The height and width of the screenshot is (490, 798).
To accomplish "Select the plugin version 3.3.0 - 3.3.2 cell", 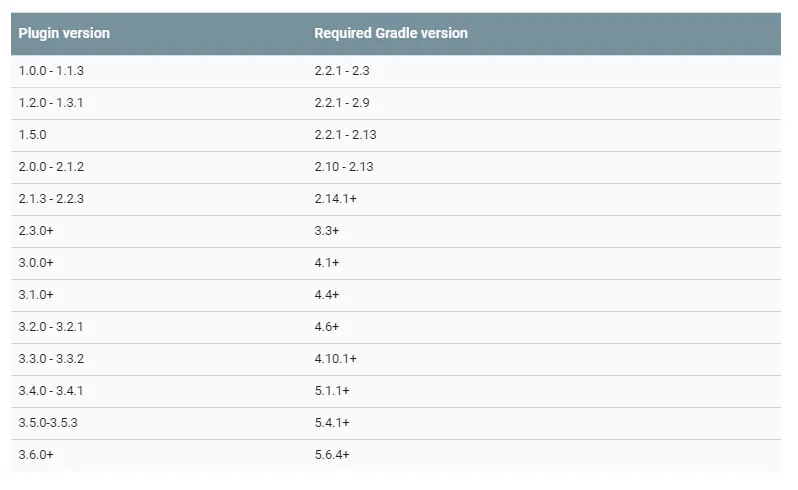I will 58,359.
